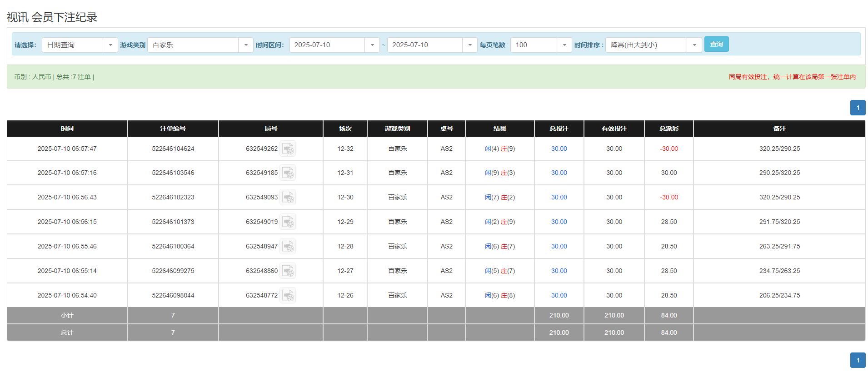868x372 pixels.
Task: Open video replay icon for round 632549093
Action: (x=288, y=198)
